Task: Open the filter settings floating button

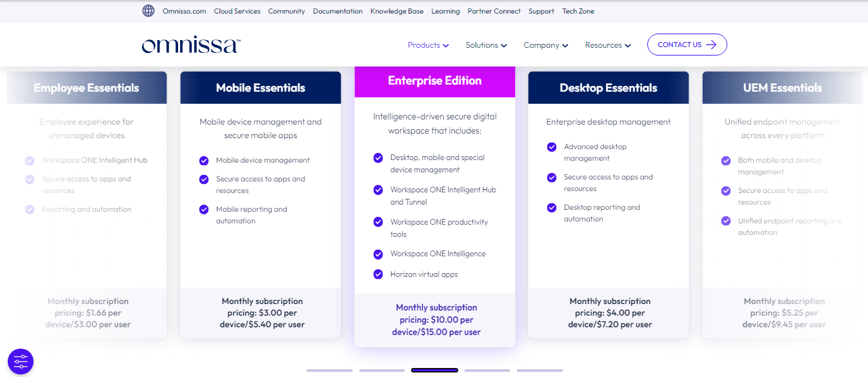Action: point(21,362)
